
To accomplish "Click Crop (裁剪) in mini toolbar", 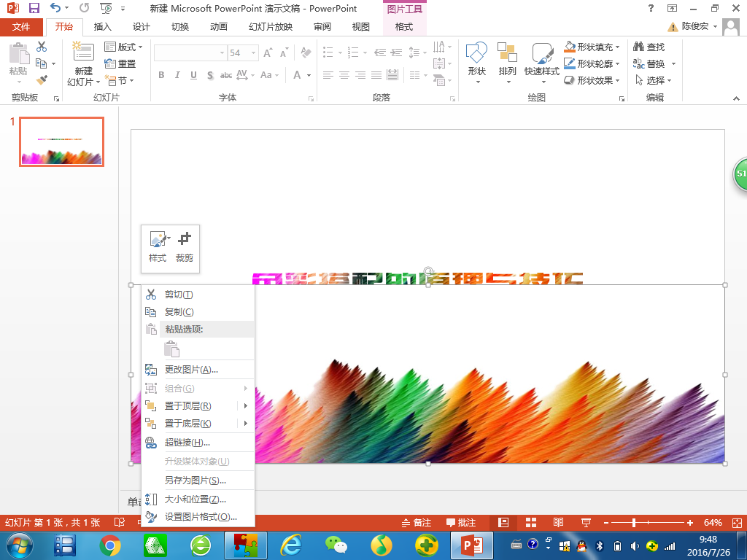I will (x=185, y=246).
